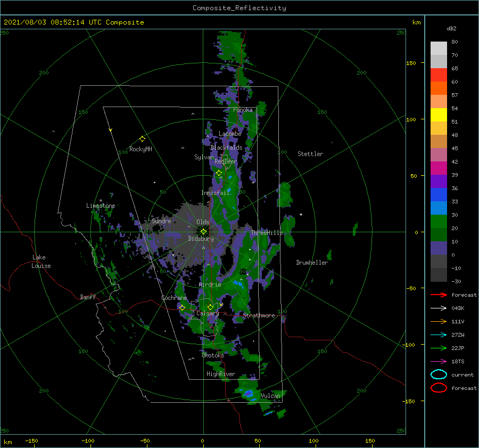The image size is (479, 448).
Task: Click the dBZ legend heading
Action: [451, 29]
